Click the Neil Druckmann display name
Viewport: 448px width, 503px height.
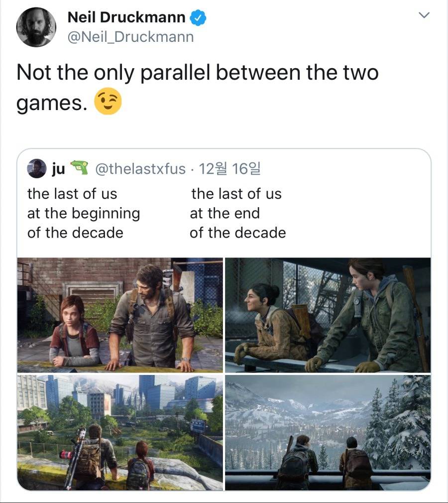(x=126, y=17)
